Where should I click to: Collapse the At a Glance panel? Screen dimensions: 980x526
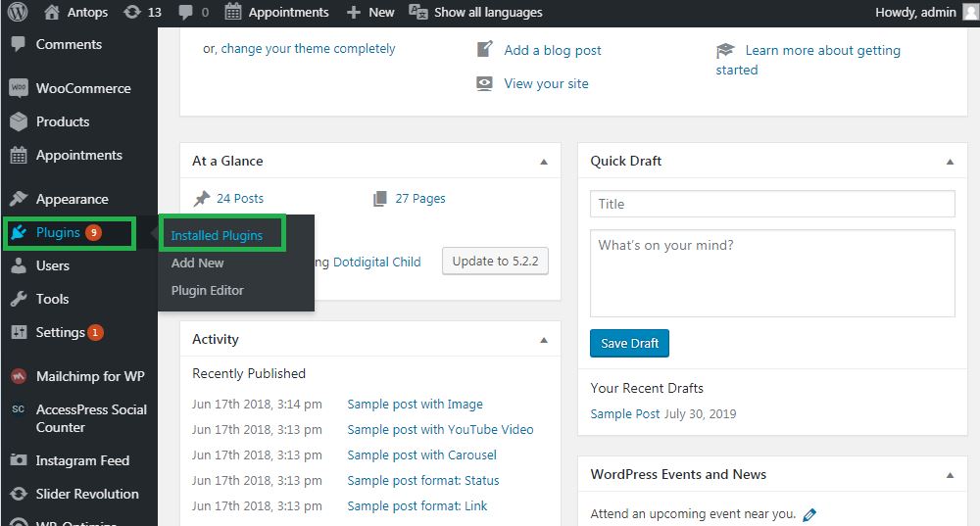pyautogui.click(x=544, y=162)
